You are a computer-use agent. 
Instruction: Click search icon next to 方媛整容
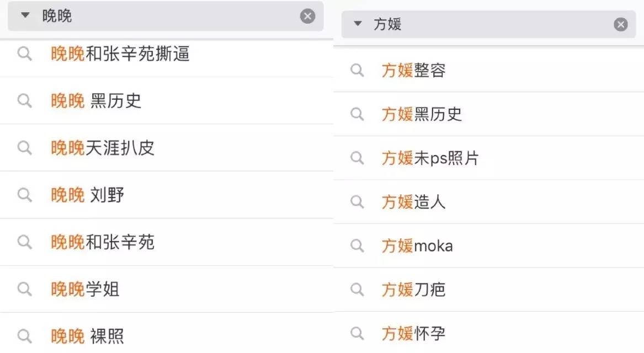[x=358, y=70]
